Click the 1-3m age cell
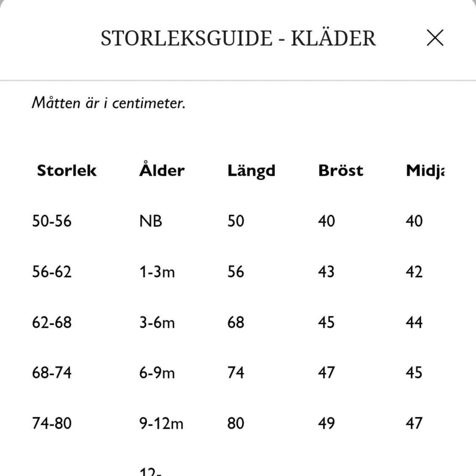Viewport: 476px width, 476px height. [x=157, y=272]
